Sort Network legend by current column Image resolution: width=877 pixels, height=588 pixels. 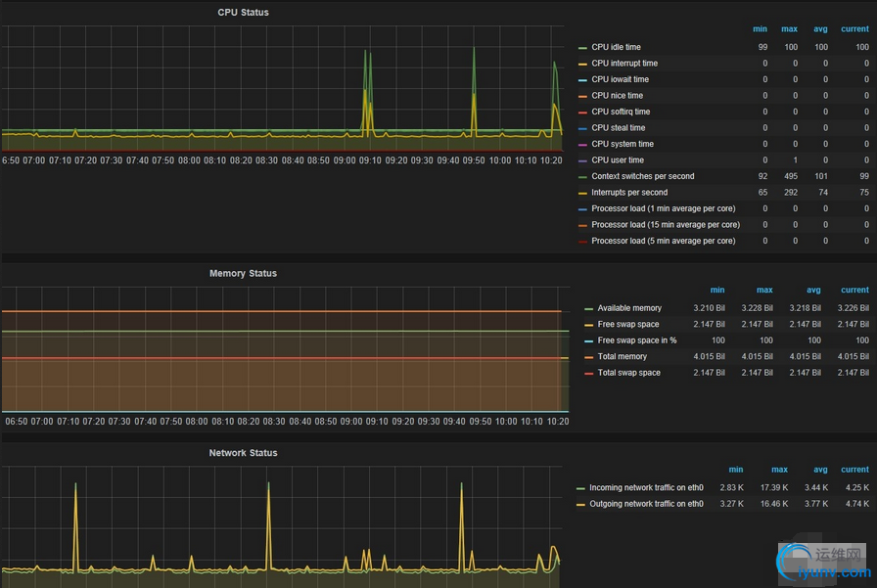(854, 470)
